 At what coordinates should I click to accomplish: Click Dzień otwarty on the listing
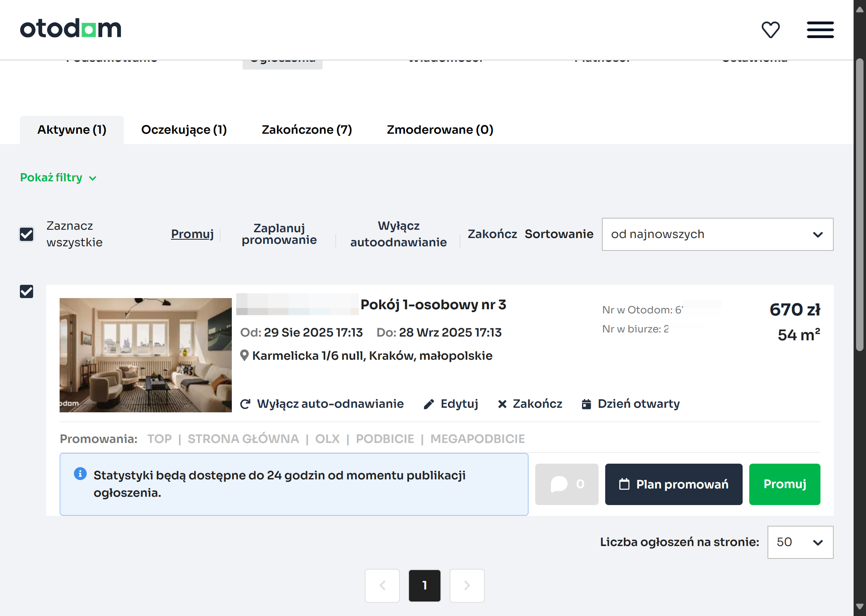[x=630, y=404]
